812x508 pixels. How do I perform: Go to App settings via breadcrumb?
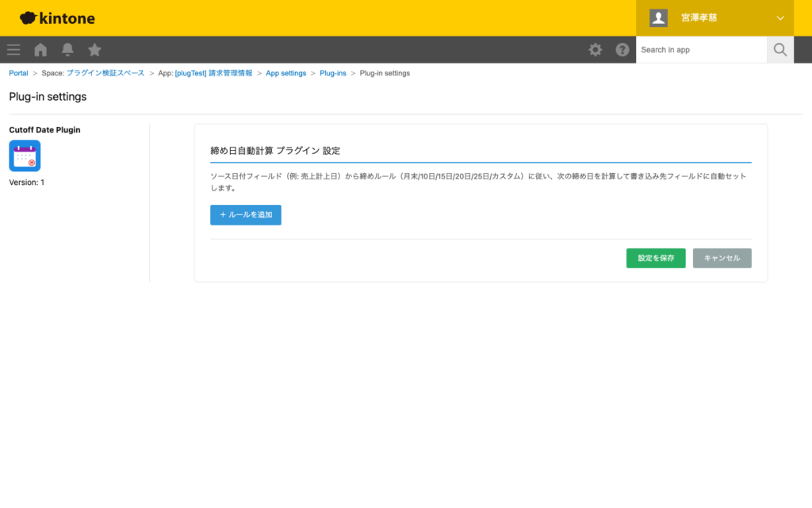click(x=285, y=72)
